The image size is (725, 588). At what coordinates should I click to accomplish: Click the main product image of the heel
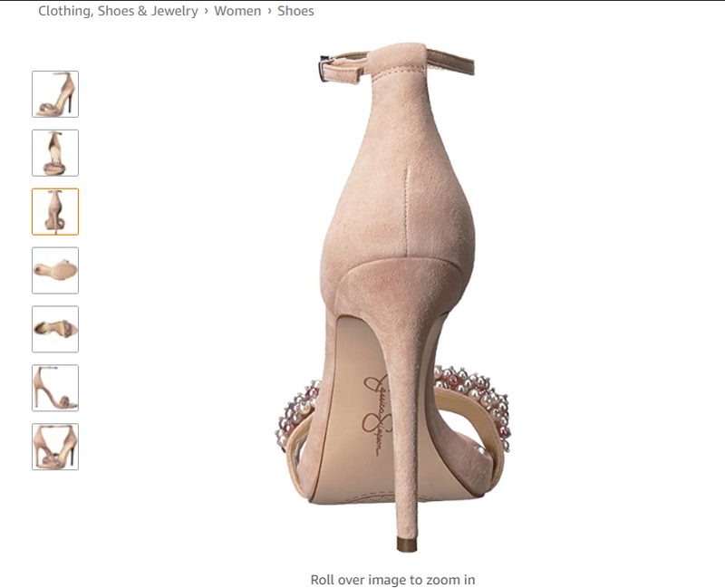[393, 296]
